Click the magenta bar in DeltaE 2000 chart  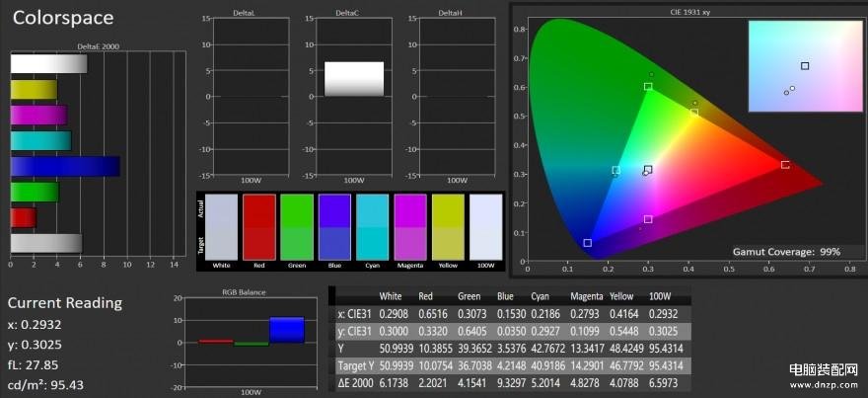(38, 116)
